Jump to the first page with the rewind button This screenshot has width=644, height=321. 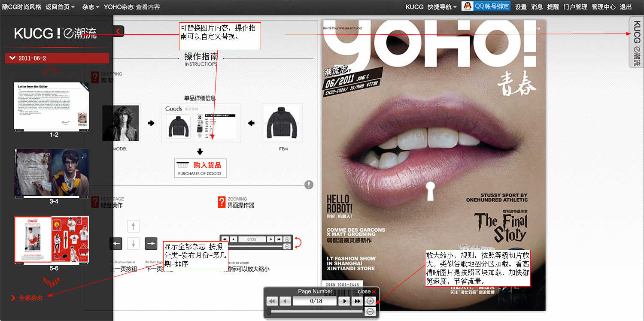(272, 301)
